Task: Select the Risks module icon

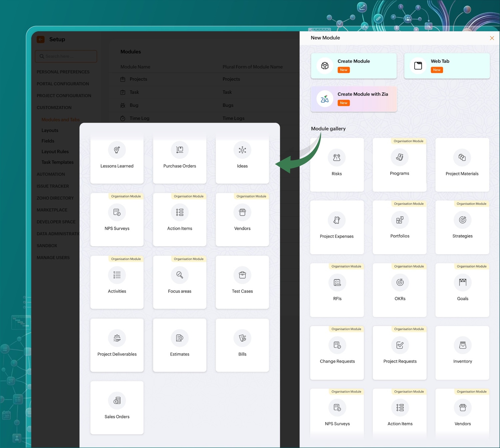Action: pyautogui.click(x=337, y=158)
